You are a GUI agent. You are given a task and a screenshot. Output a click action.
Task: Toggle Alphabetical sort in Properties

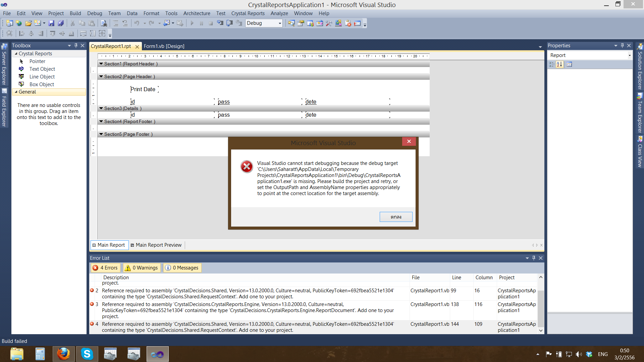[x=559, y=64]
